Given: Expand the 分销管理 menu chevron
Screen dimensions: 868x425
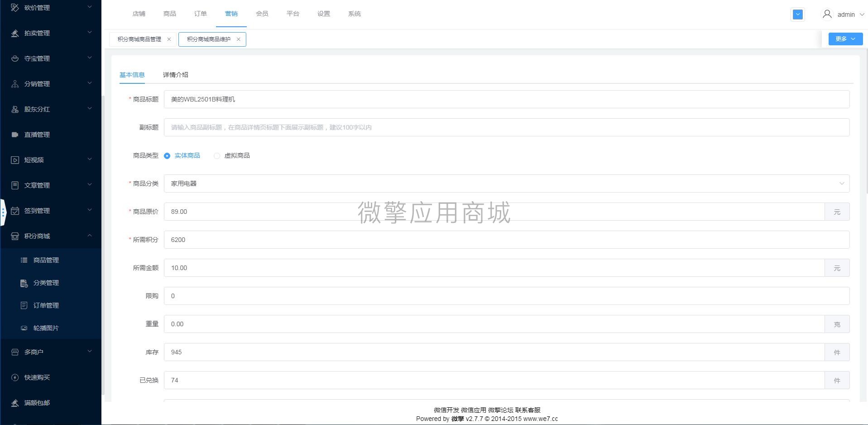Looking at the screenshot, I should click(90, 83).
